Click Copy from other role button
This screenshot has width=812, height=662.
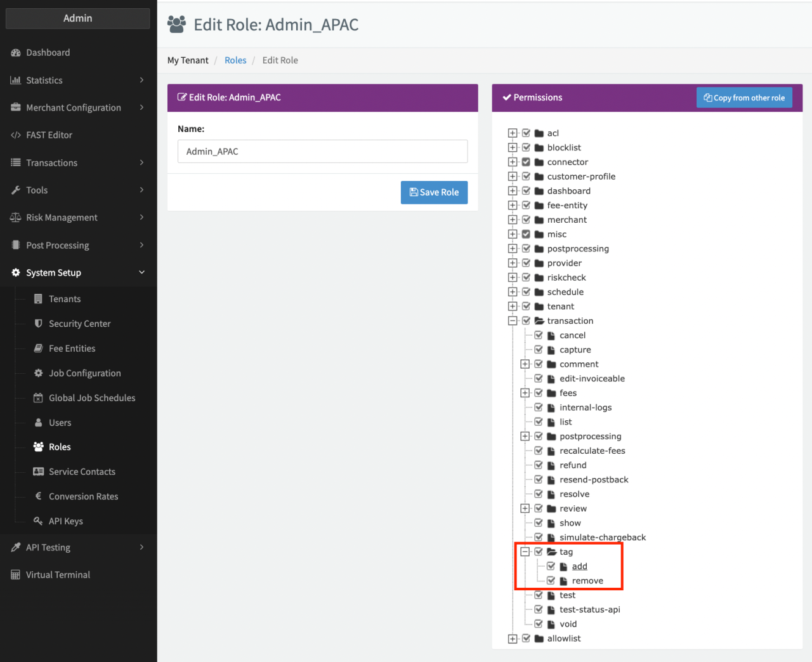pyautogui.click(x=744, y=98)
